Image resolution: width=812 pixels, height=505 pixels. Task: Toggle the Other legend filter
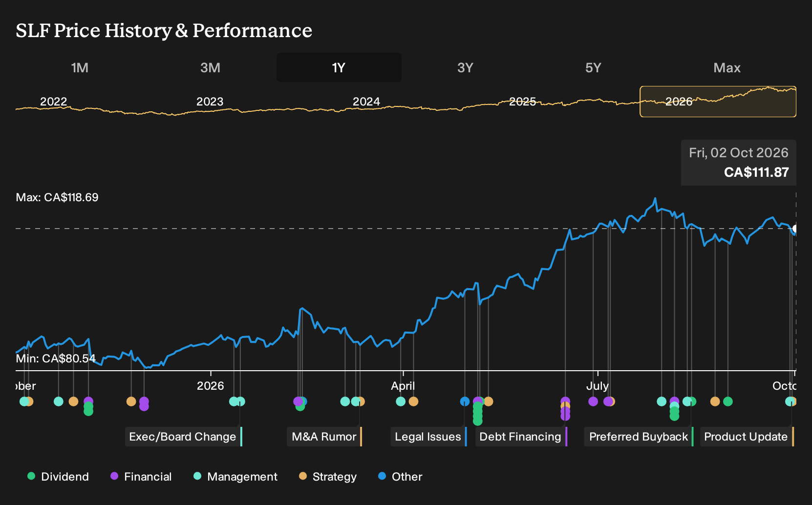pos(400,477)
